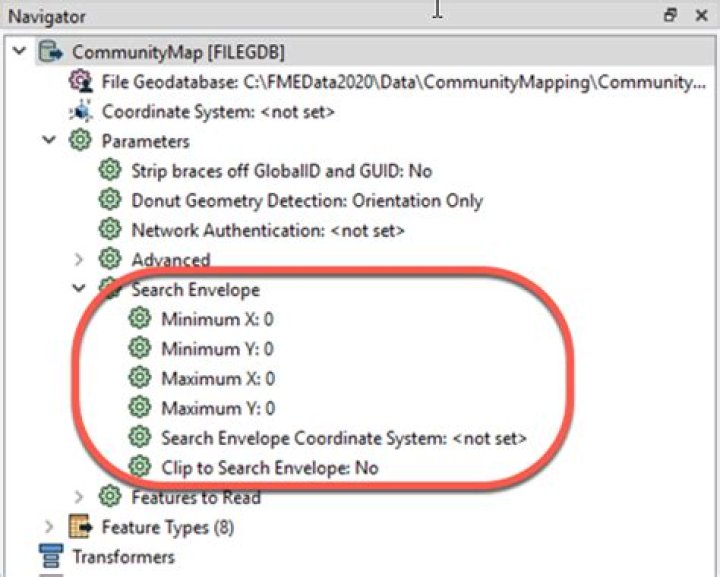Click the Coordinate System icon
720x577 pixels.
[x=81, y=112]
